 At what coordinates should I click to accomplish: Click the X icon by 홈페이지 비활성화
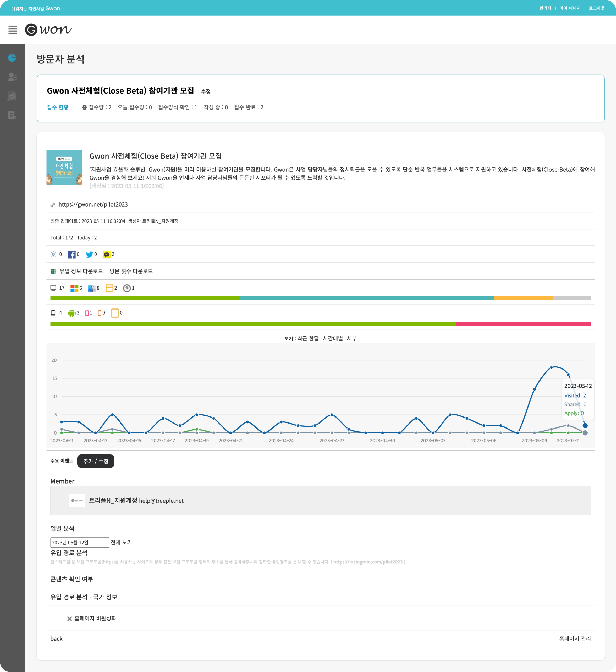pos(69,619)
